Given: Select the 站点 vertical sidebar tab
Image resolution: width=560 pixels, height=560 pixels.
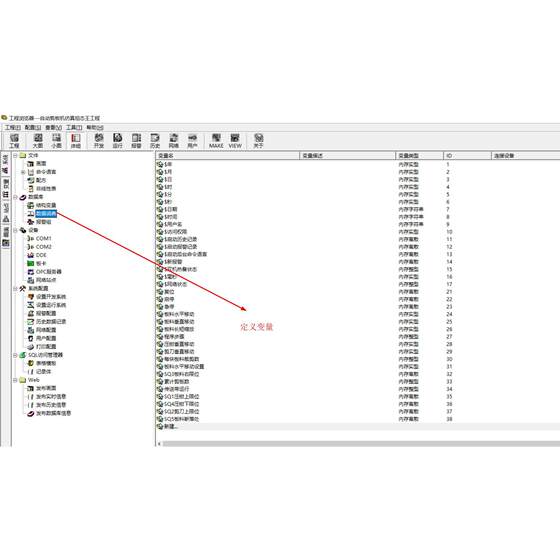Looking at the screenshot, I should (x=6, y=214).
